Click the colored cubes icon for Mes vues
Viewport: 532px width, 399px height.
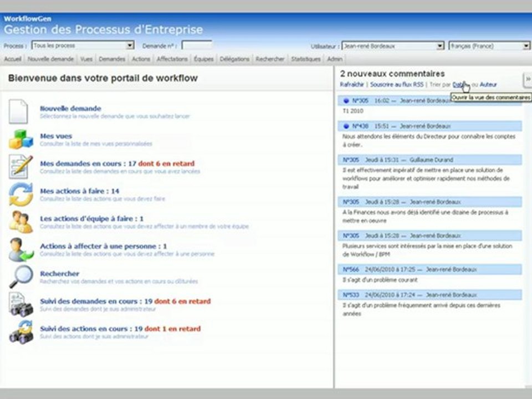(x=21, y=139)
